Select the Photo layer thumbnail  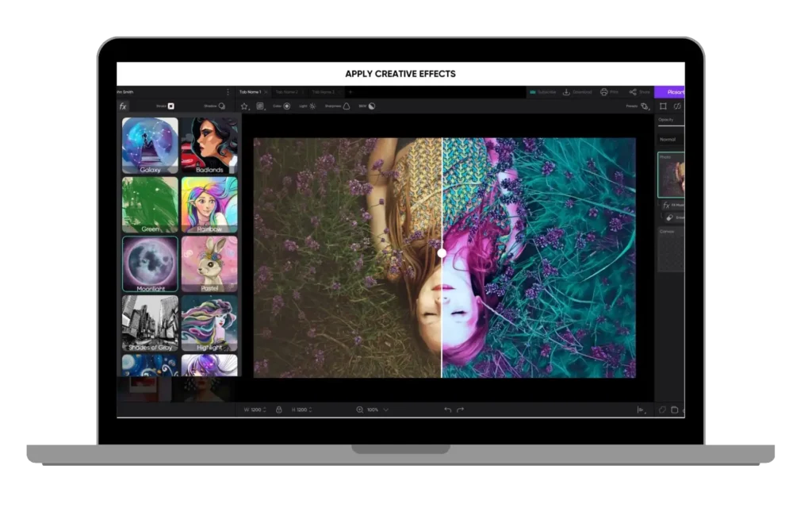672,175
